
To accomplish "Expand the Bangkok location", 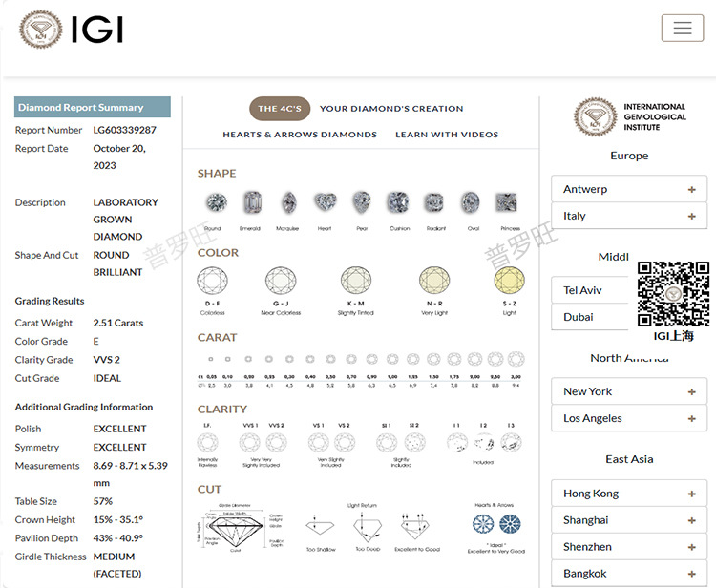I will pyautogui.click(x=629, y=574).
